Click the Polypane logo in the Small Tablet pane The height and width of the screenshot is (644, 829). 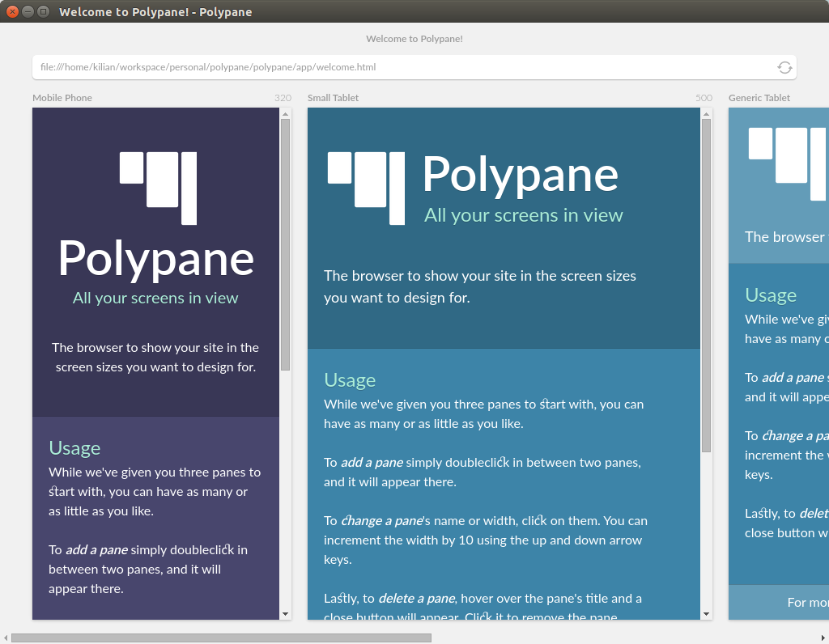pyautogui.click(x=367, y=188)
